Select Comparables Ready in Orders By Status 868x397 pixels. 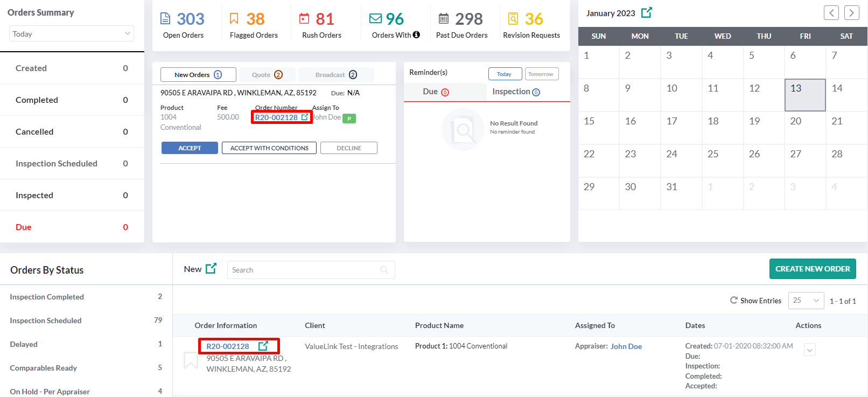(86, 368)
